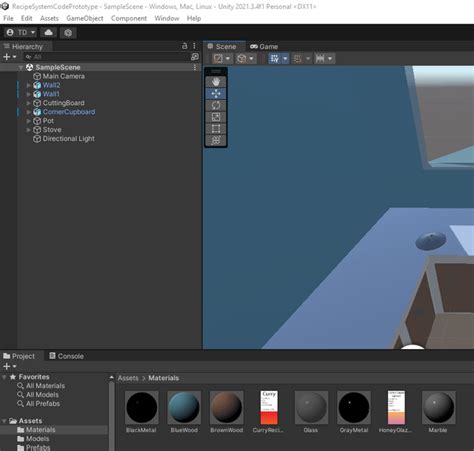
Task: Collapse the Favorites section
Action: coord(4,377)
